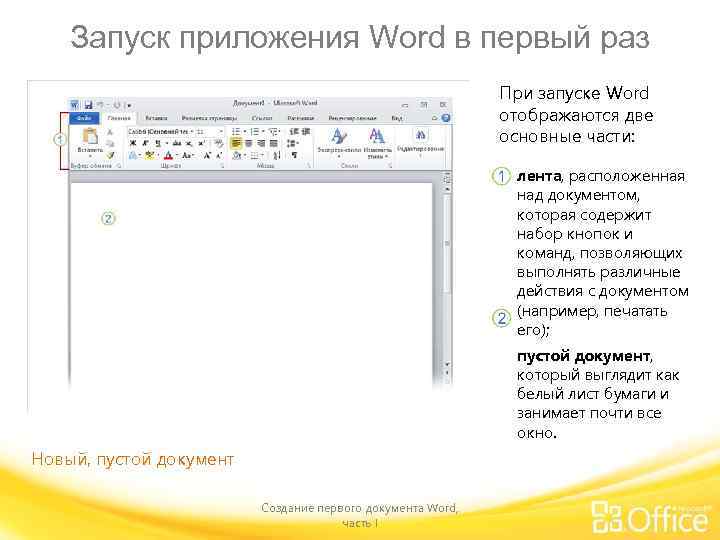The width and height of the screenshot is (720, 540).
Task: Switch to the Вид tab
Action: [397, 118]
